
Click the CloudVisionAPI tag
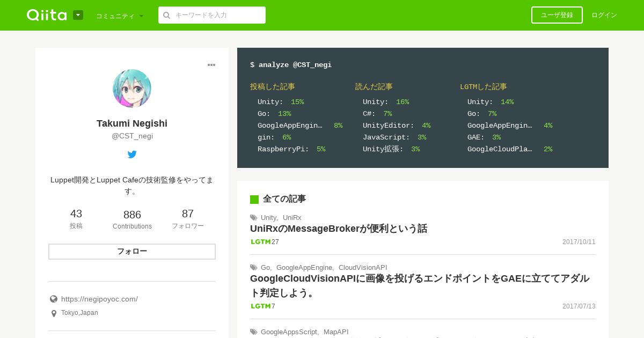click(x=363, y=267)
